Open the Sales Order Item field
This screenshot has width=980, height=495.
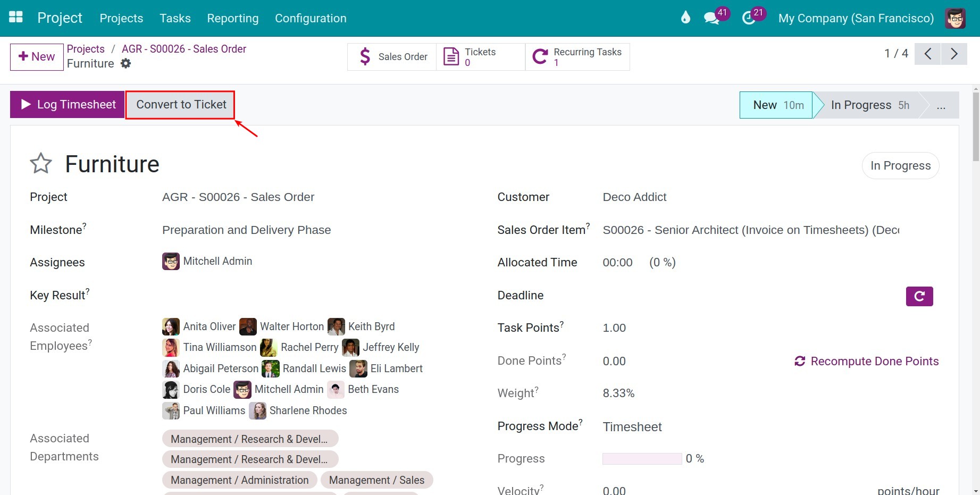[751, 230]
